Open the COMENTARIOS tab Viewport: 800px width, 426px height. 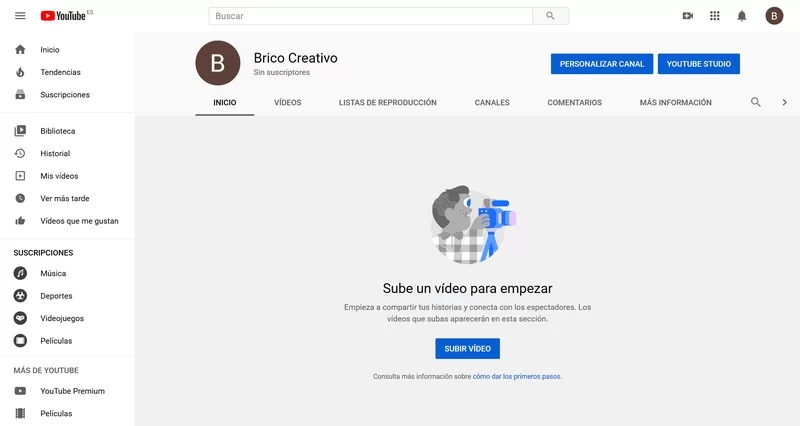pos(574,102)
